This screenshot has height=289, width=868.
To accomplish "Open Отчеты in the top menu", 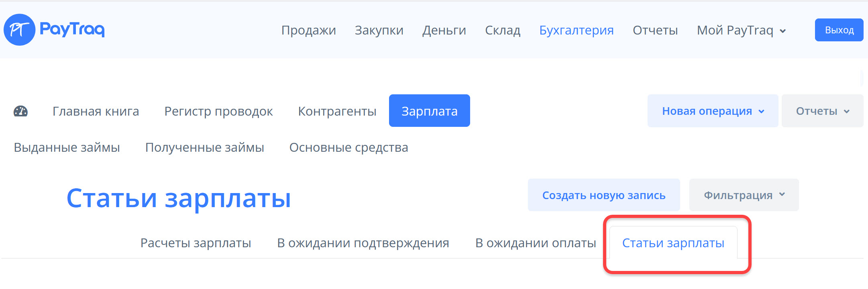I will tap(655, 30).
